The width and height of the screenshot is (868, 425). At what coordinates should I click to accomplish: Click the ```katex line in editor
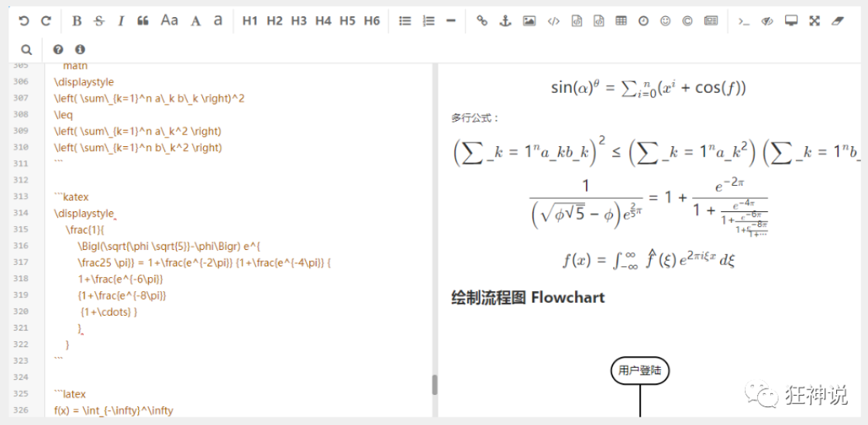(x=71, y=197)
